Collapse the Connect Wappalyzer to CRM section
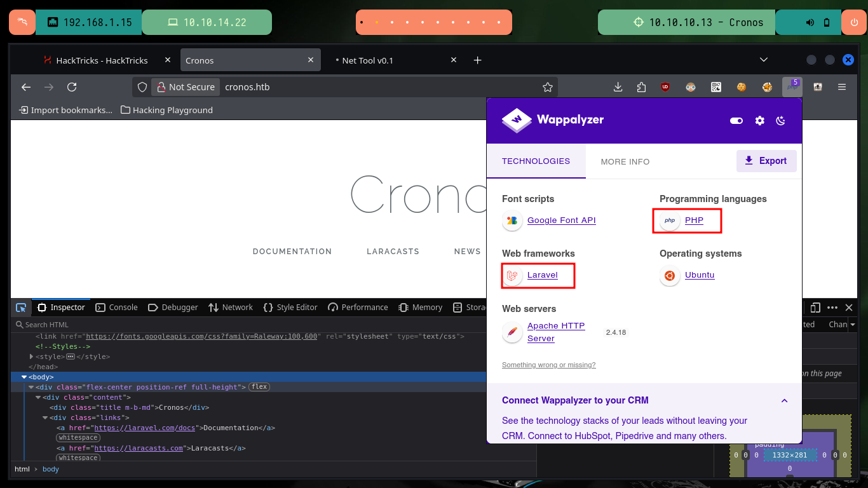This screenshot has width=868, height=488. coord(784,401)
